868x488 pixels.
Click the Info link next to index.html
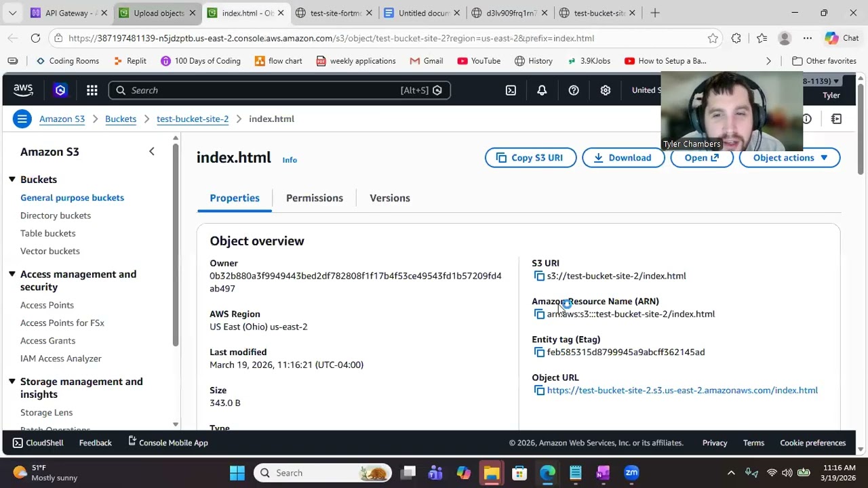[290, 160]
